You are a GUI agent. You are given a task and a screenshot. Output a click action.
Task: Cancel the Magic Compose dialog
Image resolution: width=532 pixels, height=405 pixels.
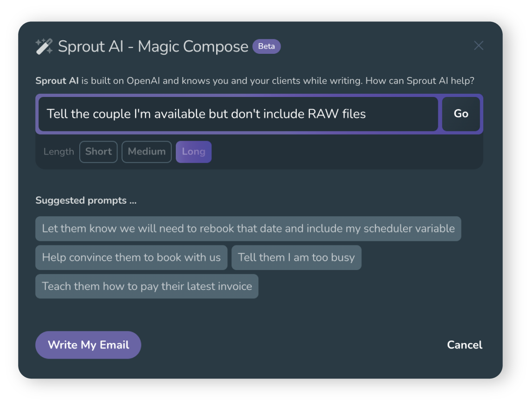click(464, 345)
